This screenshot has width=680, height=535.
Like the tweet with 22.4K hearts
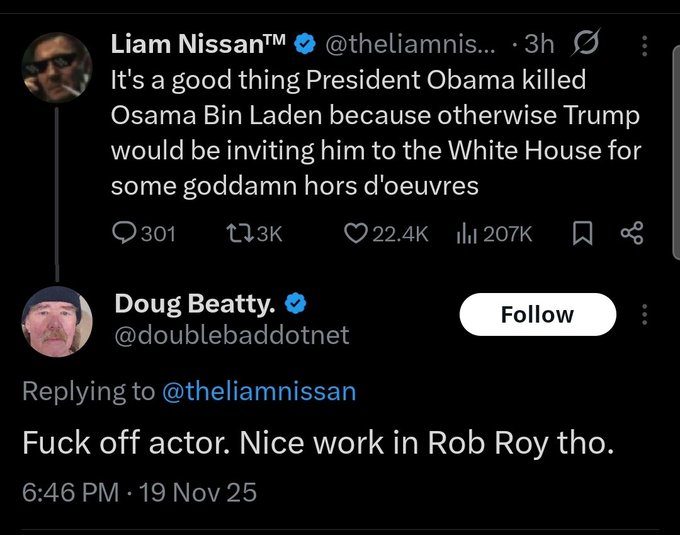[x=357, y=233]
